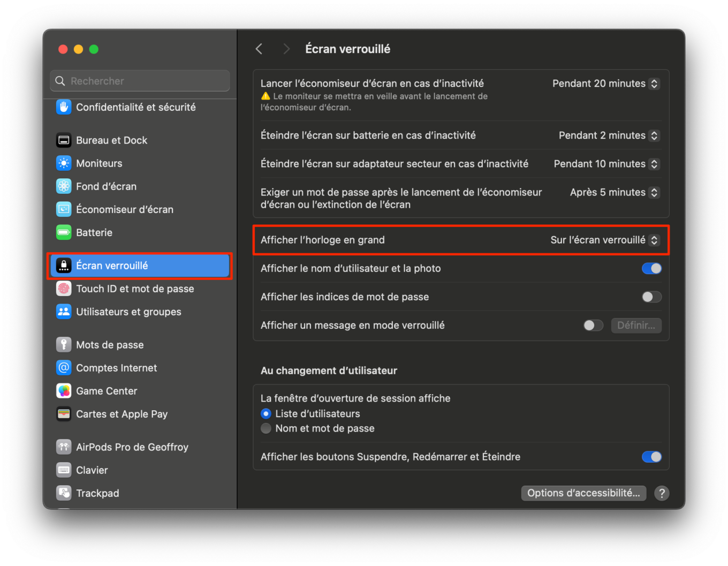This screenshot has width=728, height=566.
Task: Click the Afficher l'horloge en grand label
Action: point(323,240)
